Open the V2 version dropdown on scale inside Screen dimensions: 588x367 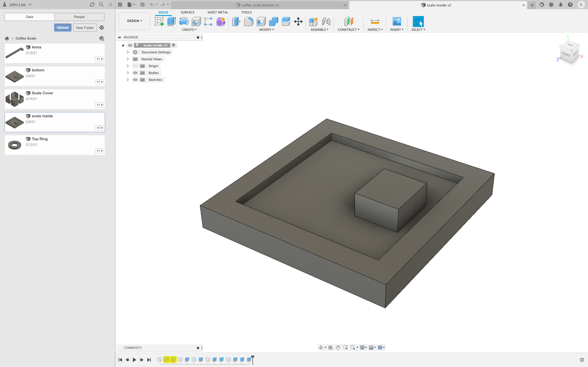coord(99,128)
